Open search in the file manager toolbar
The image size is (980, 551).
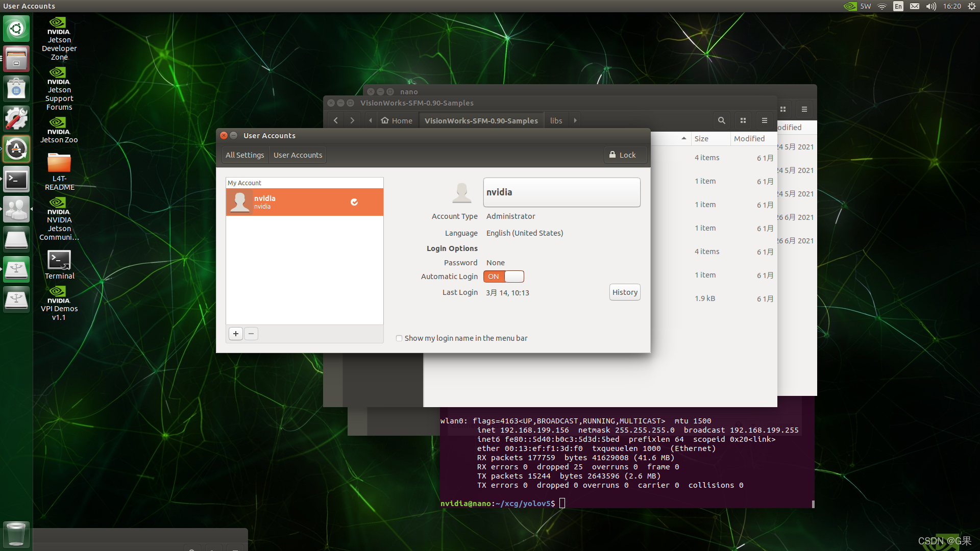pyautogui.click(x=721, y=120)
